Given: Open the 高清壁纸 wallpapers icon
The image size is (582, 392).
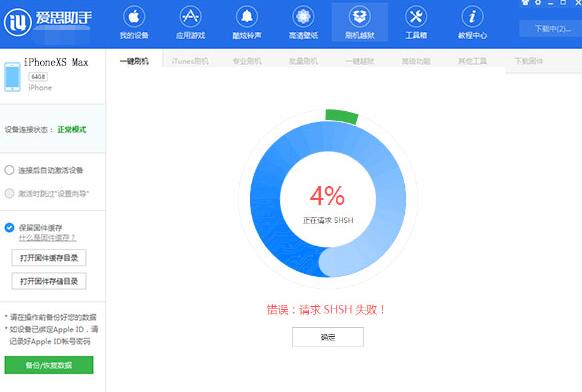Looking at the screenshot, I should pos(303,17).
